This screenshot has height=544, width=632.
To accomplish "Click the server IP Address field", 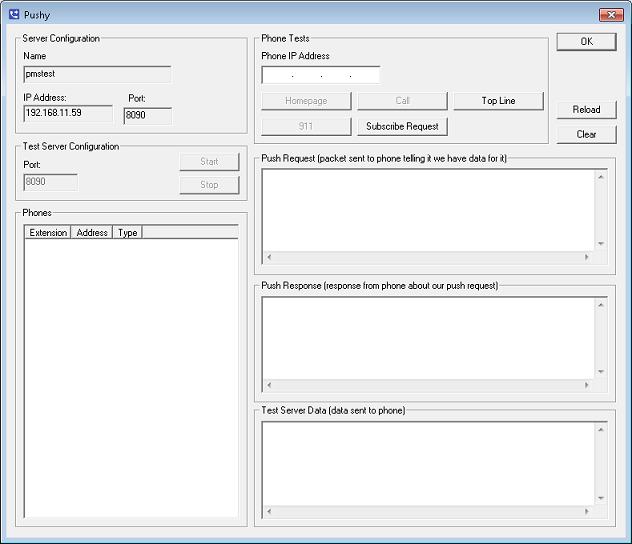I will [x=68, y=113].
